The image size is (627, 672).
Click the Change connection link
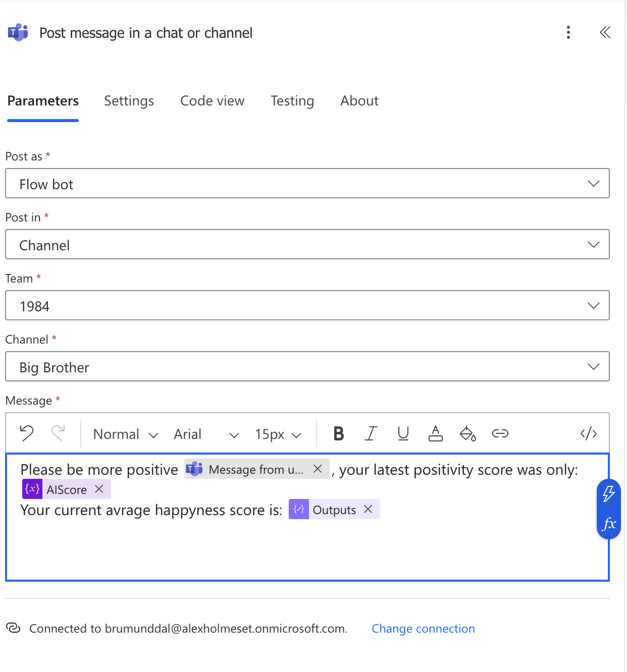[x=423, y=629]
